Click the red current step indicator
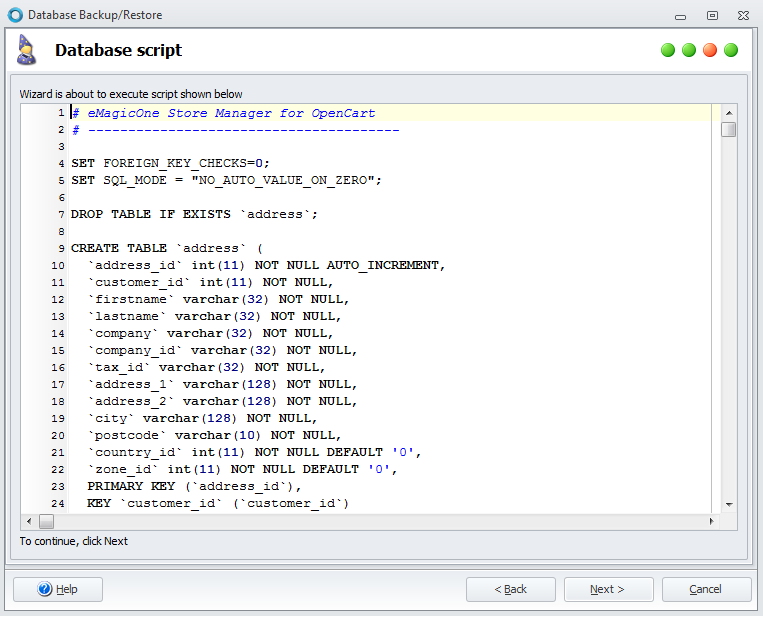 click(x=710, y=50)
